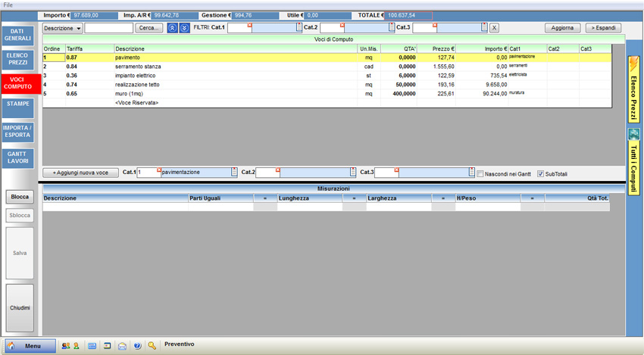Open help via the question mark icon
The height and width of the screenshot is (355, 644).
coord(137,346)
